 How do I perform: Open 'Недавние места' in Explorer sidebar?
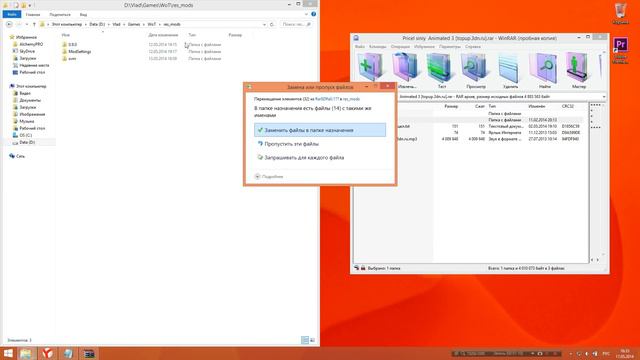pyautogui.click(x=34, y=65)
